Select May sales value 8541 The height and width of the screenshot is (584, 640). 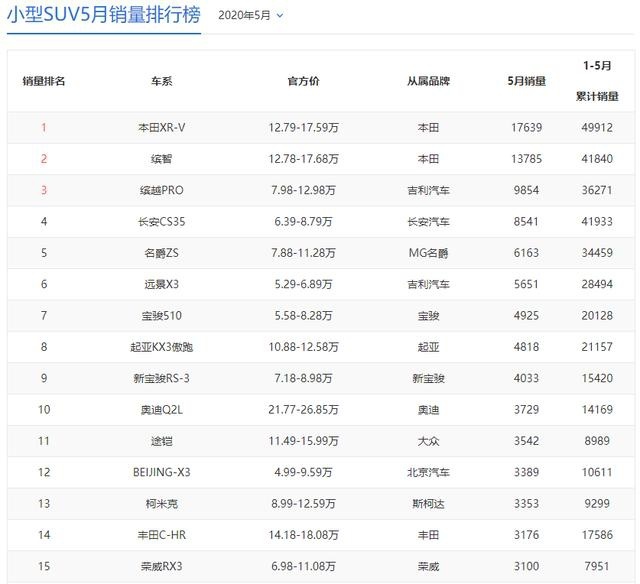pyautogui.click(x=527, y=222)
